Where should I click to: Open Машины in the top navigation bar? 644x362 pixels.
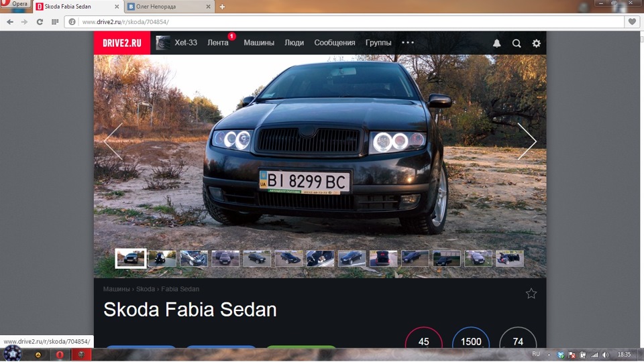pos(259,43)
